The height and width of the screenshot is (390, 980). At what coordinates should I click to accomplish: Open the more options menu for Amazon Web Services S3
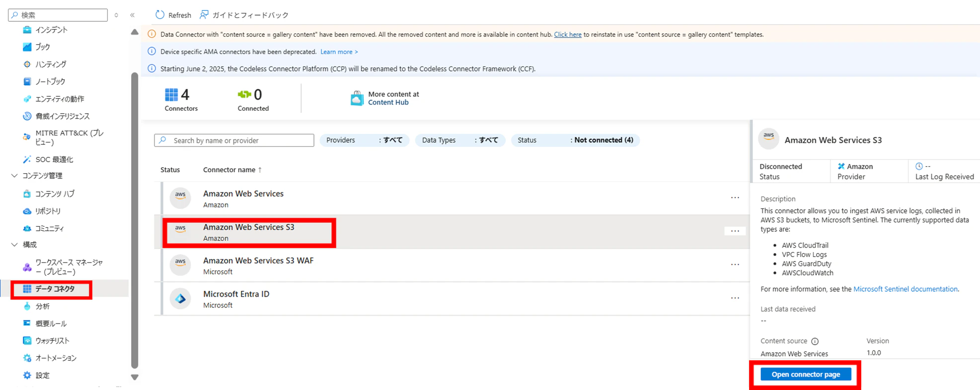coord(735,231)
